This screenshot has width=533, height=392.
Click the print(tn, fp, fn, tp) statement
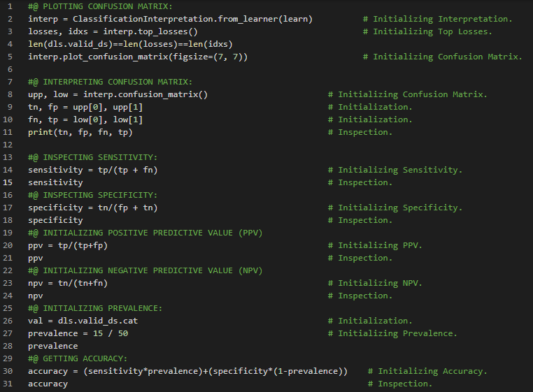(80, 132)
